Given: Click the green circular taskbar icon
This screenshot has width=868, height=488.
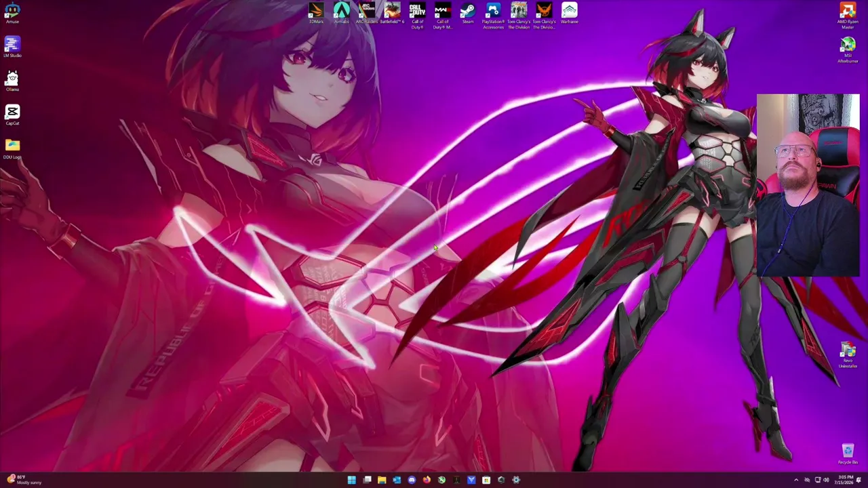Looking at the screenshot, I should point(441,480).
